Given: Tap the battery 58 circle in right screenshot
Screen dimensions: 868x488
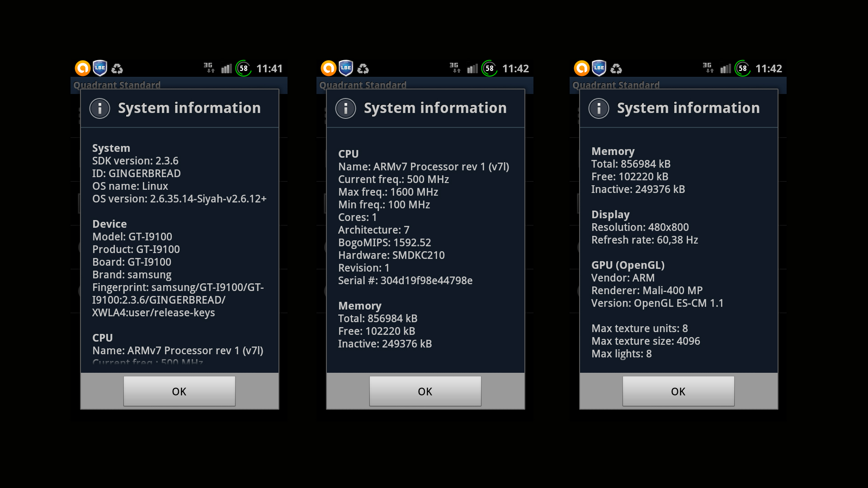Looking at the screenshot, I should [x=743, y=68].
